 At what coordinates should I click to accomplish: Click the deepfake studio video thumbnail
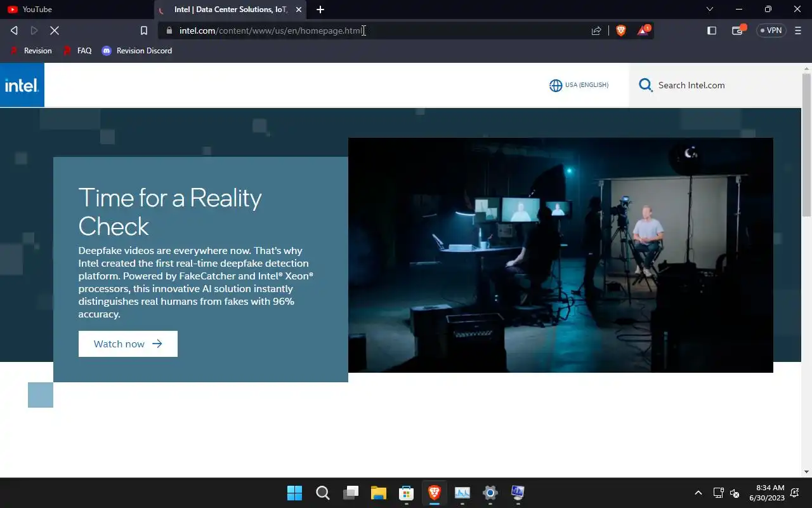point(561,255)
